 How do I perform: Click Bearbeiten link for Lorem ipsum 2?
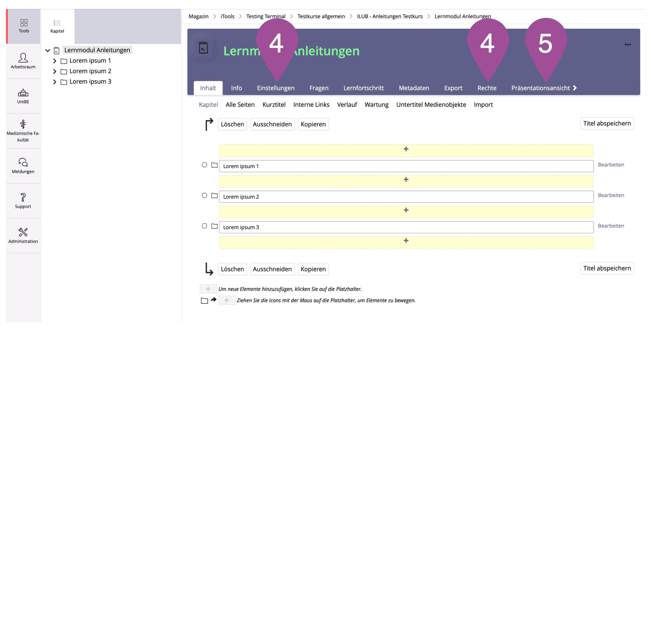(x=610, y=195)
